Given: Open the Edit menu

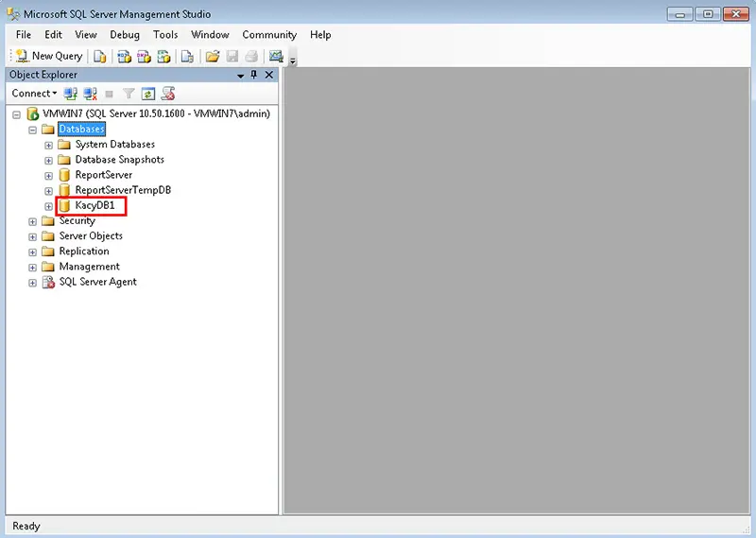Looking at the screenshot, I should click(x=53, y=35).
